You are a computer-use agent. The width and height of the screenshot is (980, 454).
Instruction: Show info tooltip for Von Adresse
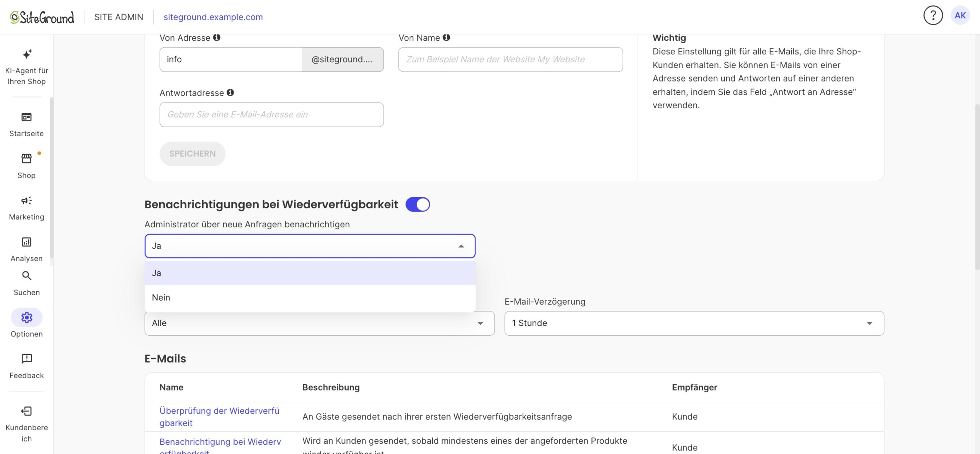tap(217, 38)
